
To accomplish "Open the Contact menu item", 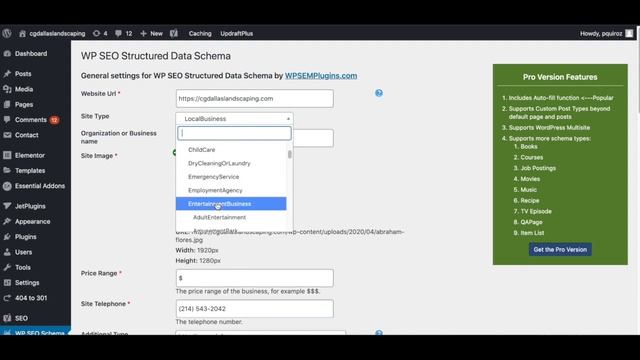I will pos(27,135).
